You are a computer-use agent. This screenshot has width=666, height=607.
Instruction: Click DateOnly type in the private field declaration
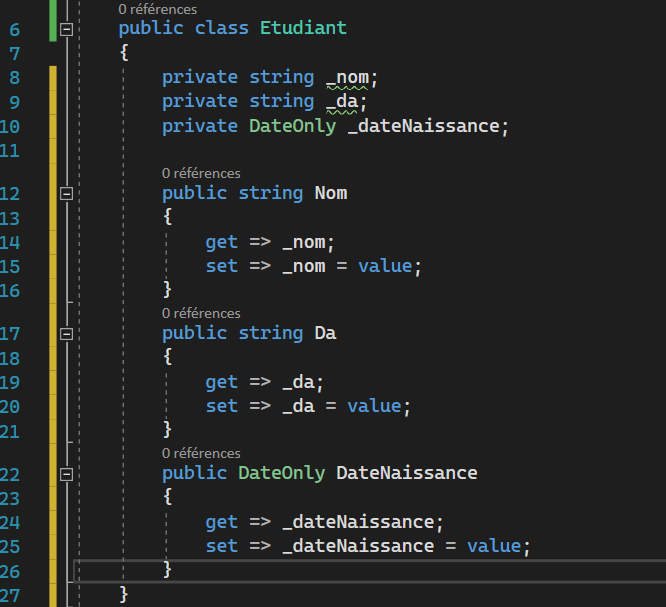[292, 126]
